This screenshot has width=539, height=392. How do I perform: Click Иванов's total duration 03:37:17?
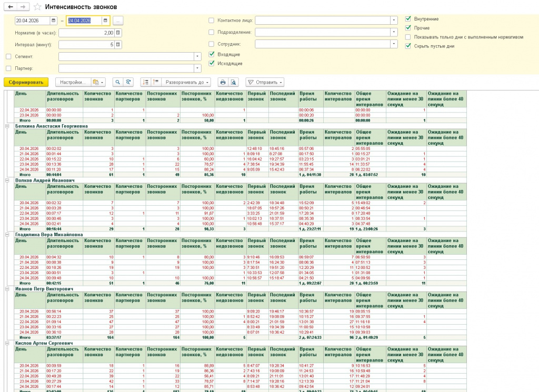pos(54,338)
